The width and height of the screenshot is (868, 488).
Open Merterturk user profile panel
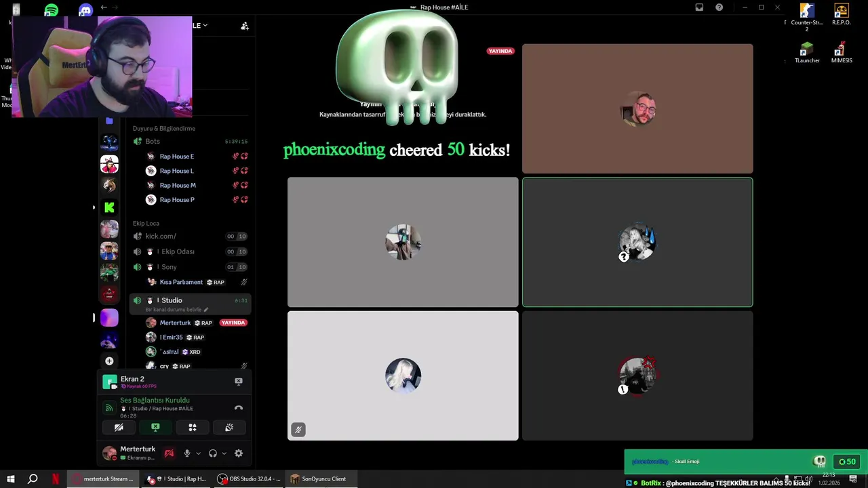(x=130, y=453)
